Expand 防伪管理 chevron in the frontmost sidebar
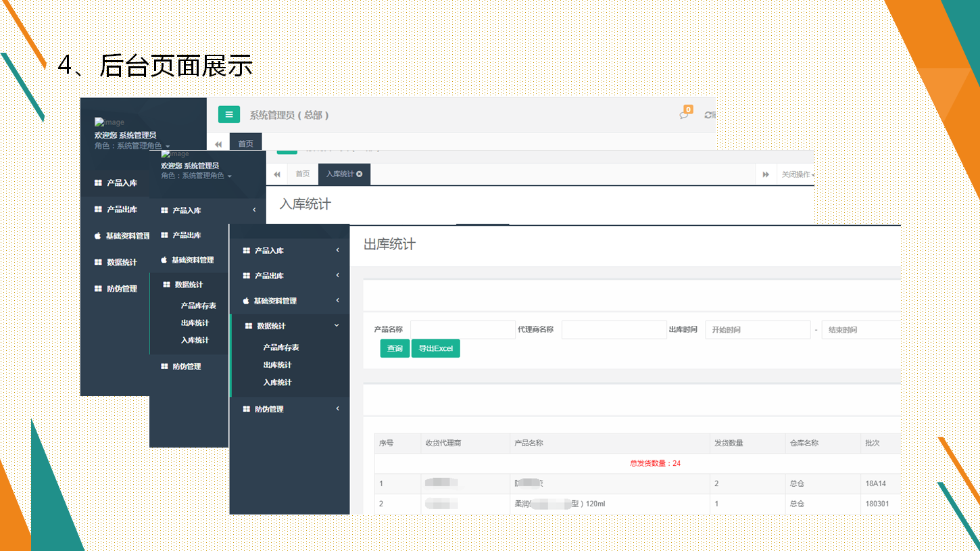The width and height of the screenshot is (980, 551). 337,409
